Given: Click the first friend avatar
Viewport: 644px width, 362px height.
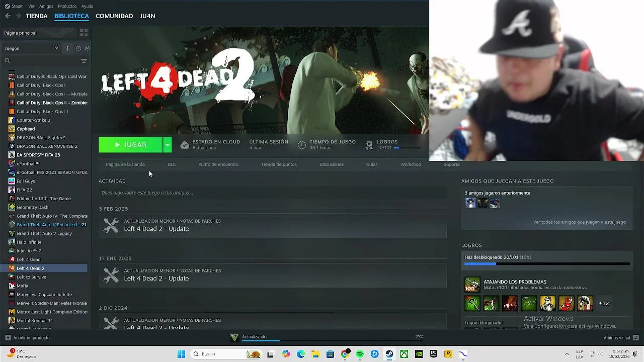Looking at the screenshot, I should pos(470,203).
